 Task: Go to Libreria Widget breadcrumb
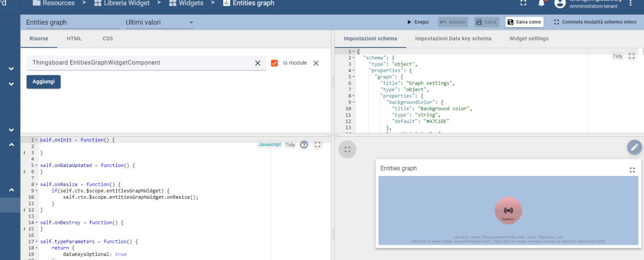tap(121, 3)
